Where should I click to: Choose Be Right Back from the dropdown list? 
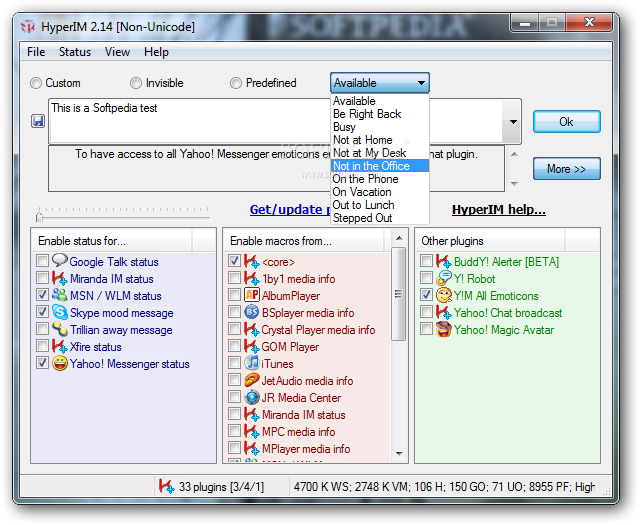point(380,114)
